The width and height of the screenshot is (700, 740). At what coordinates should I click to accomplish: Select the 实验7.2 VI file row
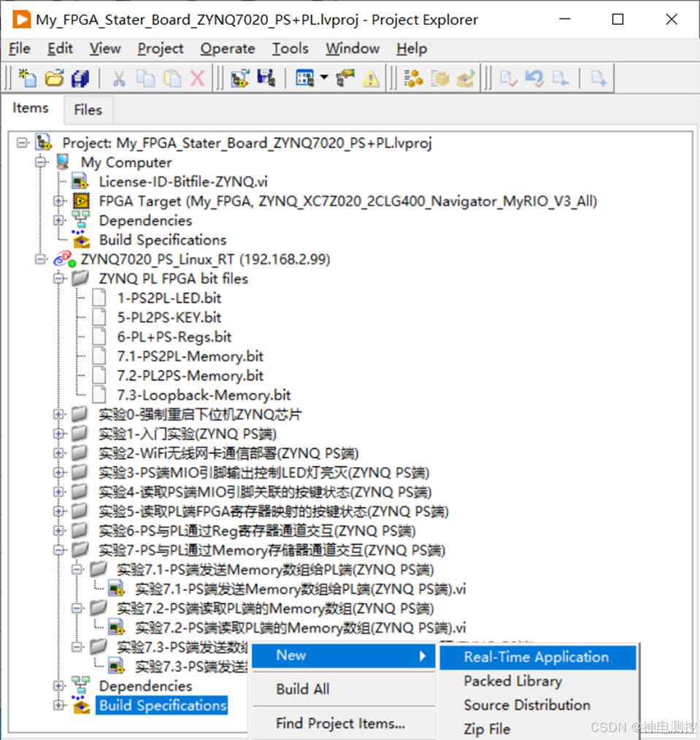(x=300, y=628)
